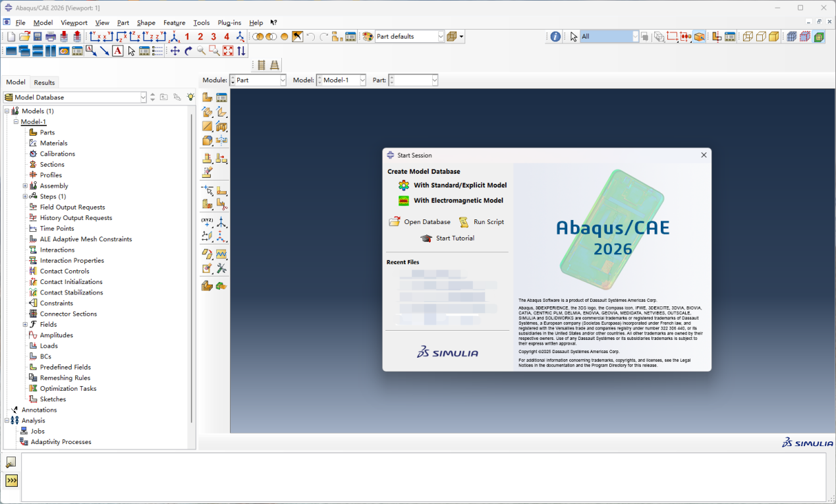Click the Create Part toolbox icon
Viewport: 836px width, 504px height.
click(207, 98)
